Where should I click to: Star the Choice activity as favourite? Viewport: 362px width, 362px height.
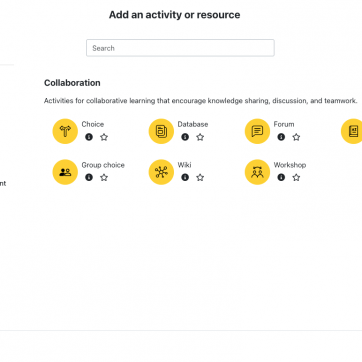click(x=104, y=137)
